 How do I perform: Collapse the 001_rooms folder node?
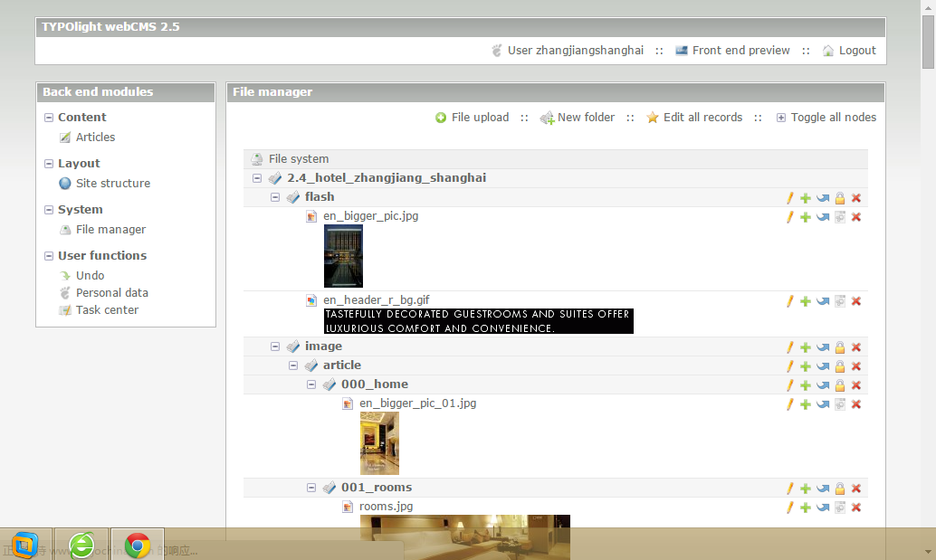(311, 488)
